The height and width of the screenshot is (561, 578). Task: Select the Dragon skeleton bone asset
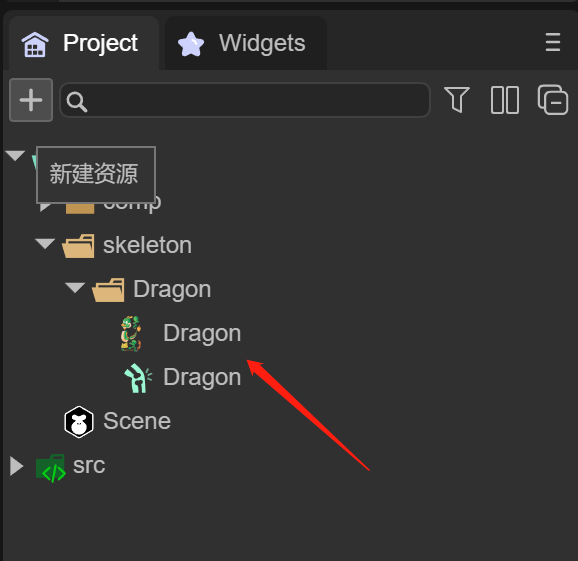click(x=182, y=377)
